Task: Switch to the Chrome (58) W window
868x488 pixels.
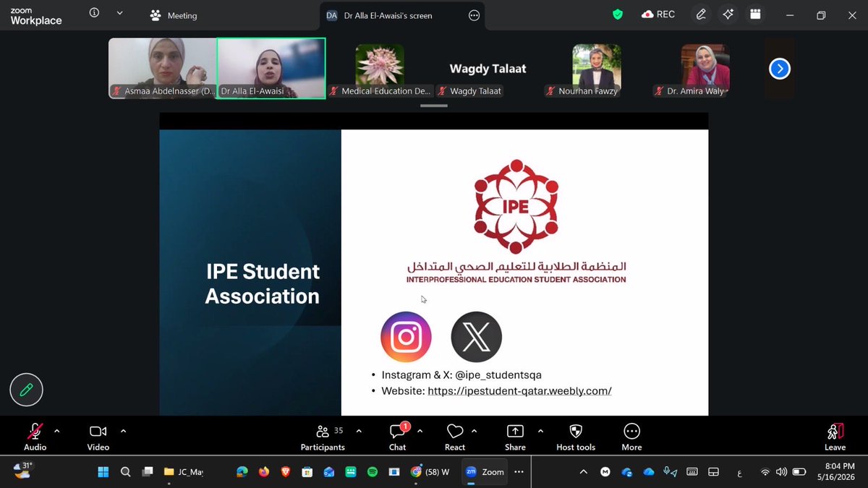Action: click(431, 472)
